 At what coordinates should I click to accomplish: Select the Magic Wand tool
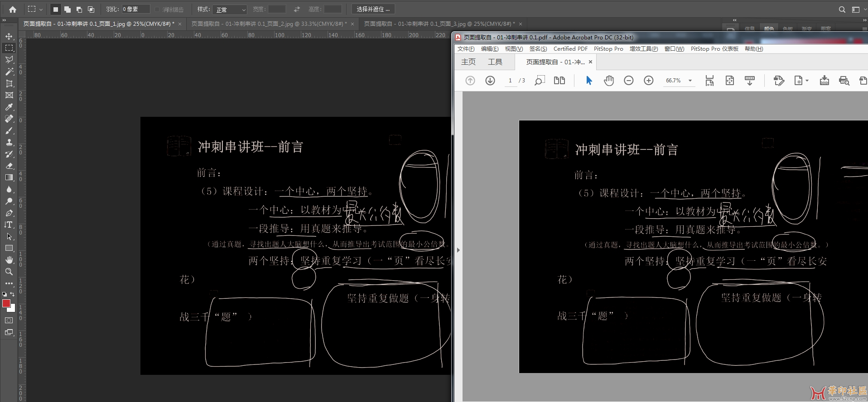point(9,72)
